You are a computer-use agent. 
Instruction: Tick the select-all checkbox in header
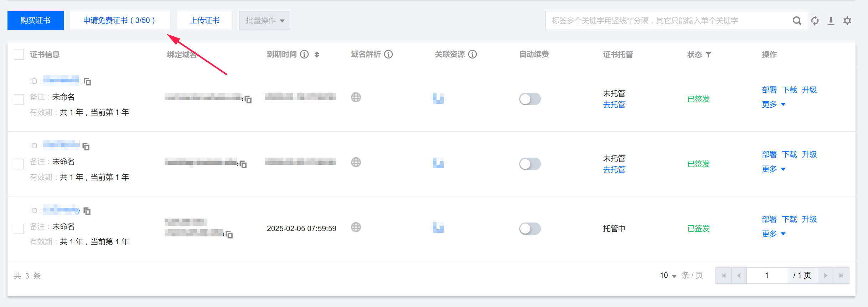[19, 55]
